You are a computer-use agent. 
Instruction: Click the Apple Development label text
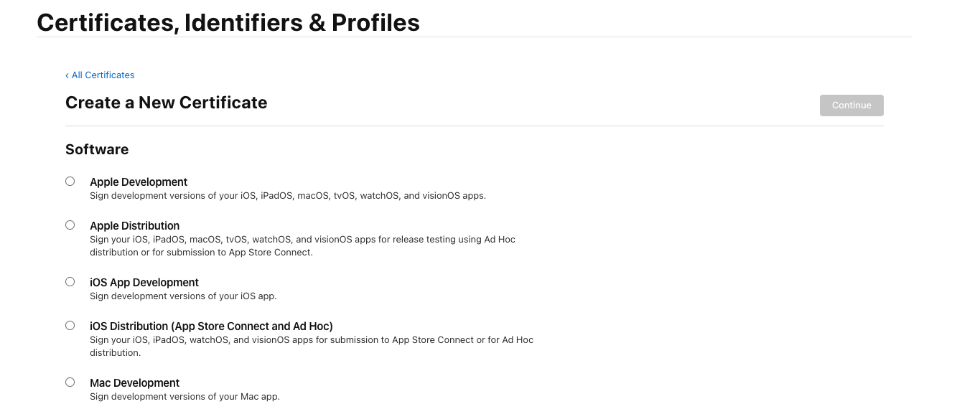tap(139, 182)
